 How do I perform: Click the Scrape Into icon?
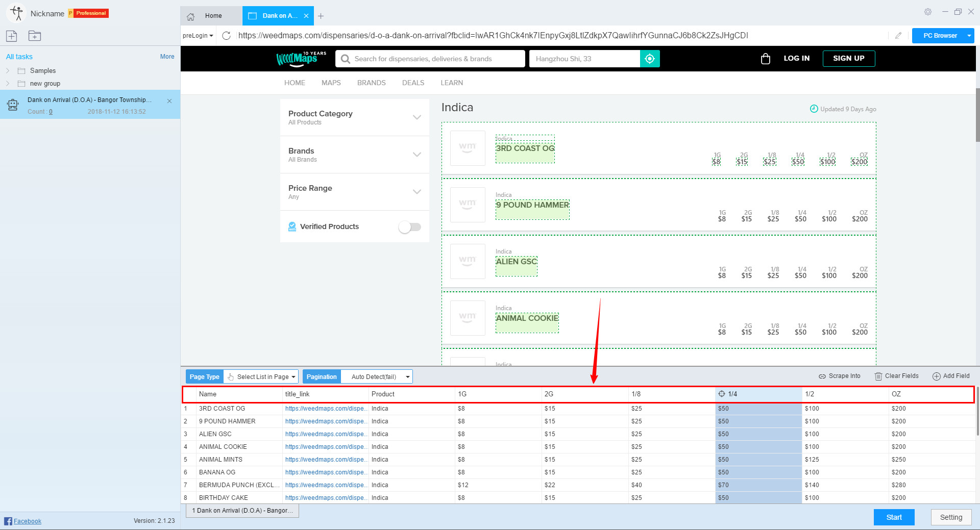click(x=822, y=376)
